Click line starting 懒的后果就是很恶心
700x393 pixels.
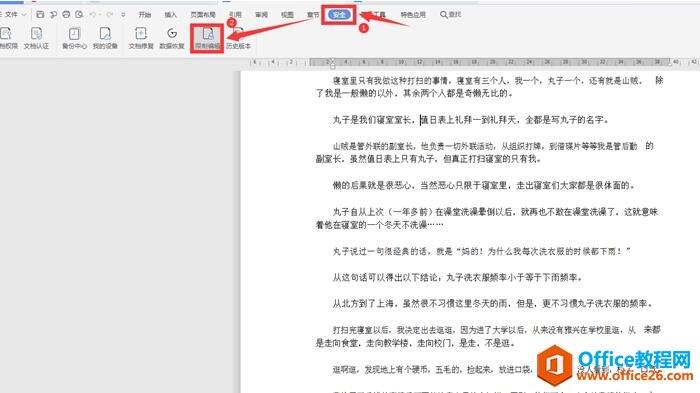(483, 185)
